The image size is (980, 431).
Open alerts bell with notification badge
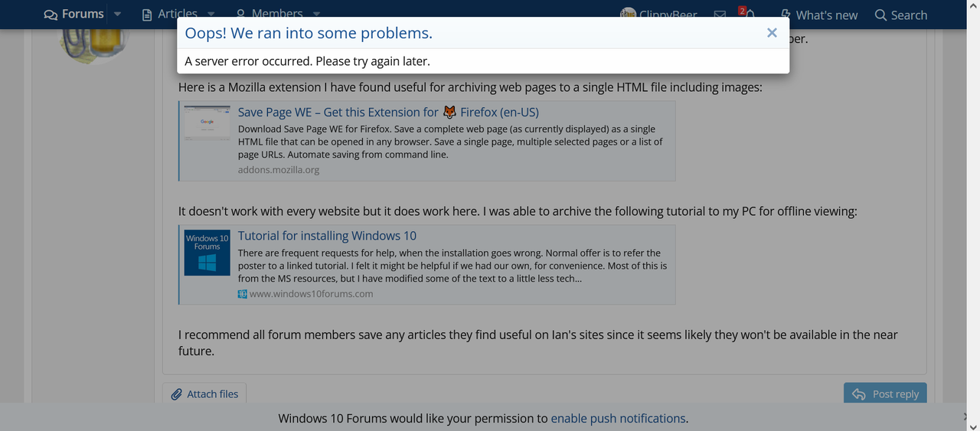click(x=748, y=15)
